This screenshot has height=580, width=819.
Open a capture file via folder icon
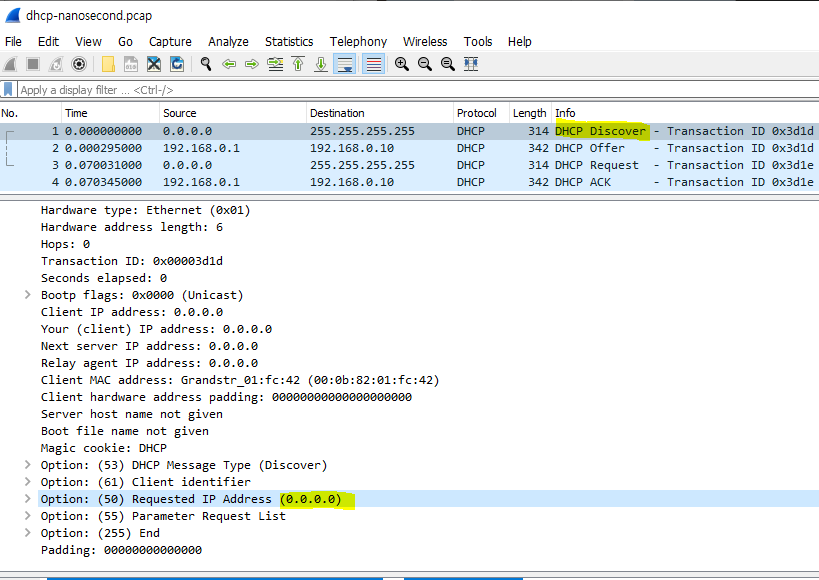pos(108,64)
